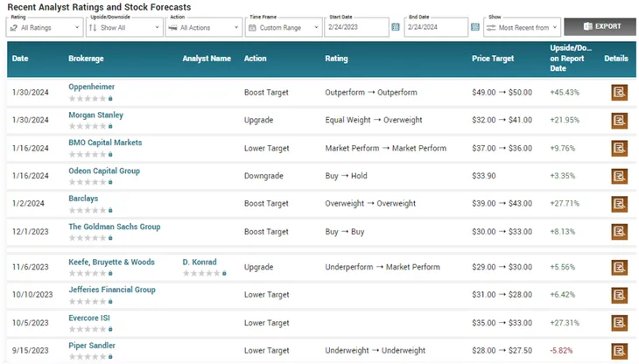Click 'Recent Analyst Ratings and Stock Forecasts' heading
Viewport: 639px width, 364px height.
point(99,7)
